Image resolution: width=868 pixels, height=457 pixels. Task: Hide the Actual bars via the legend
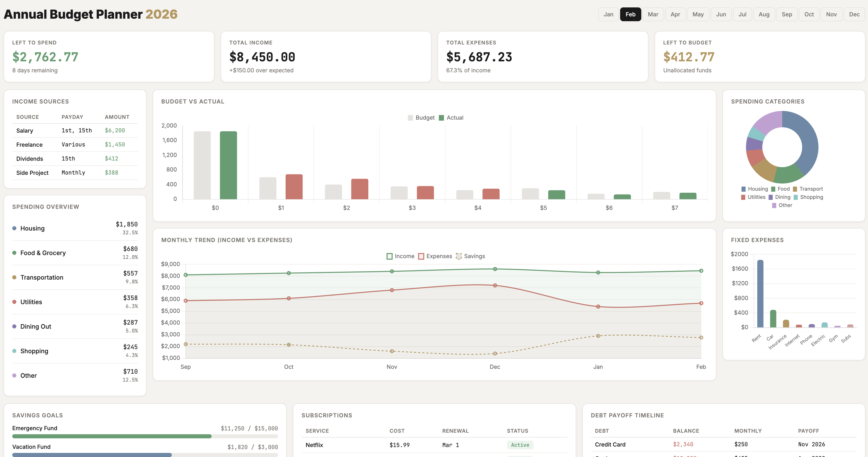point(441,118)
